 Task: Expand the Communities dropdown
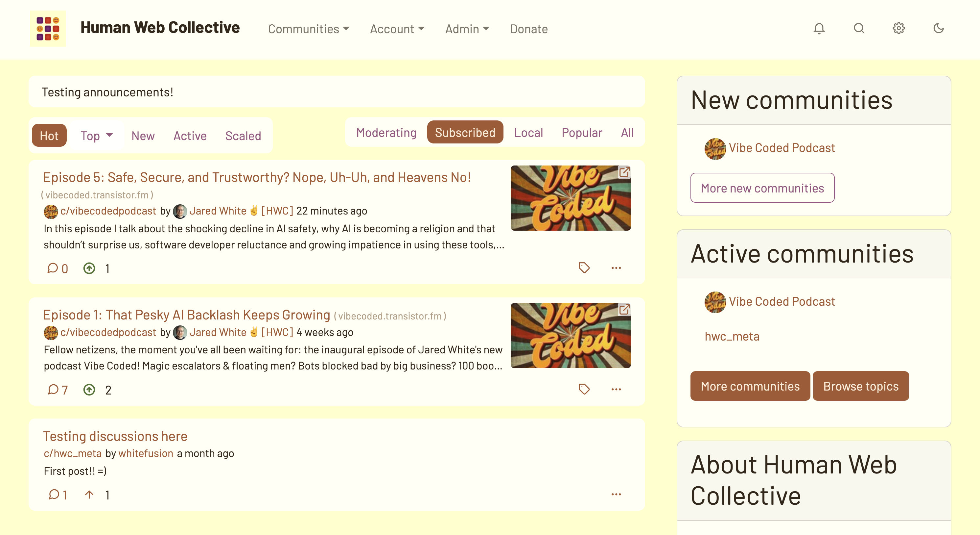pyautogui.click(x=309, y=29)
